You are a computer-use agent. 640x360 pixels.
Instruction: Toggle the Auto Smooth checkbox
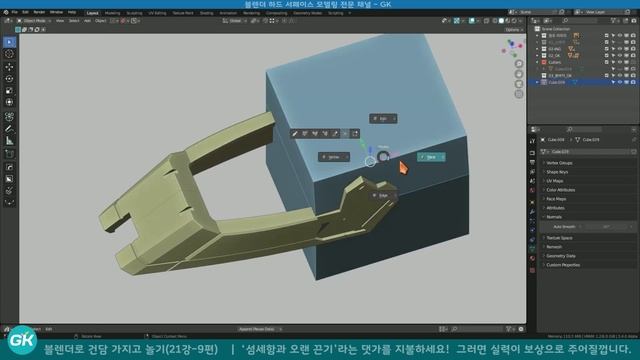[x=580, y=227]
